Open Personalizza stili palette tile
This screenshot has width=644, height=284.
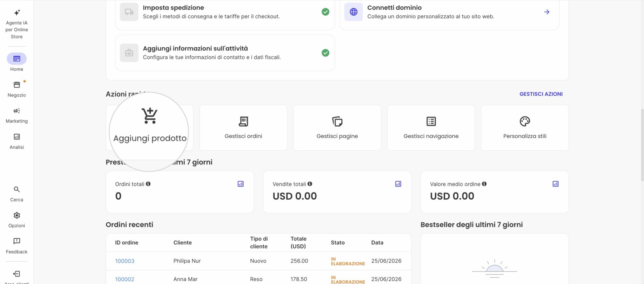coord(525,128)
